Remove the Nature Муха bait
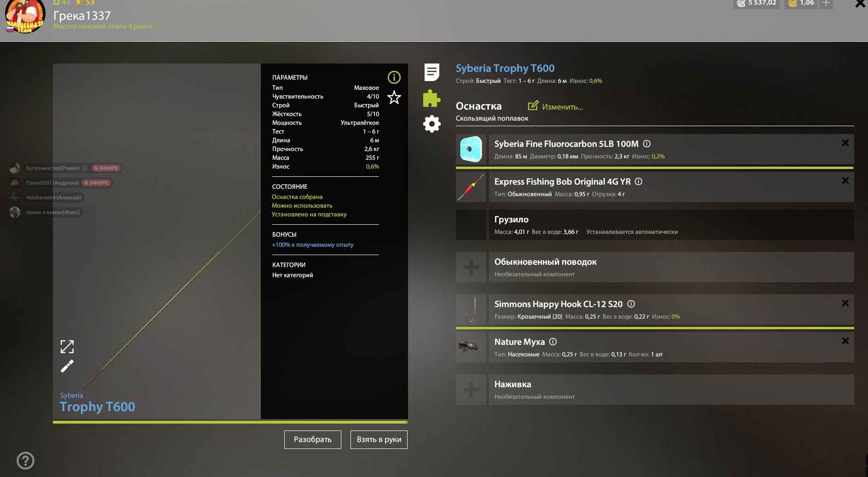 point(845,341)
